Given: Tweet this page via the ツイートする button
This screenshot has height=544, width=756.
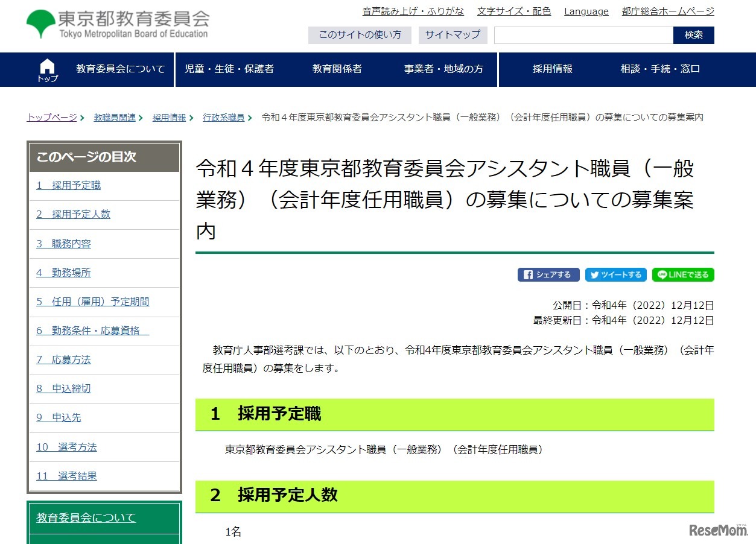Looking at the screenshot, I should click(615, 274).
